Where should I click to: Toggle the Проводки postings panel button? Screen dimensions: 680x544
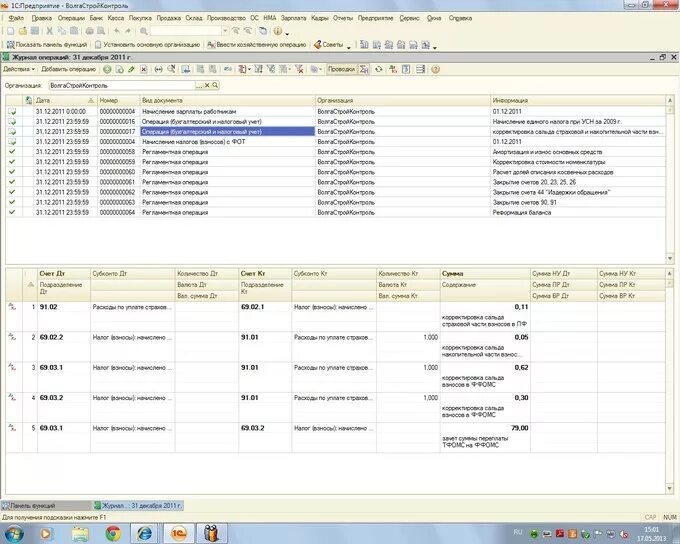click(x=341, y=69)
